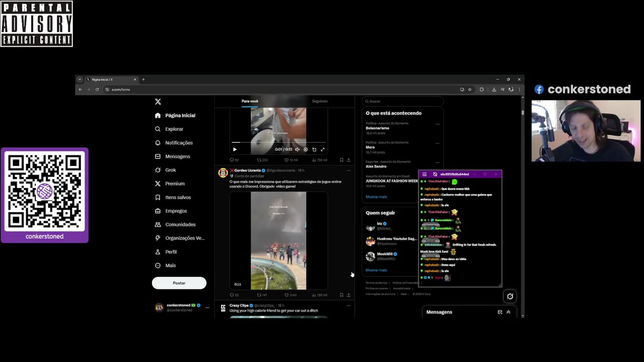Viewport: 644px width, 362px height.
Task: Click Mostrar mais under Quem seguir
Action: [x=376, y=270]
